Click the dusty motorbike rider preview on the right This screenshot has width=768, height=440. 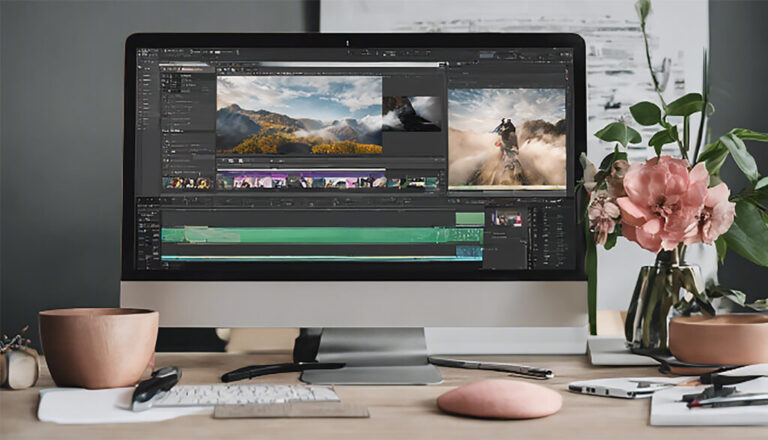(507, 137)
